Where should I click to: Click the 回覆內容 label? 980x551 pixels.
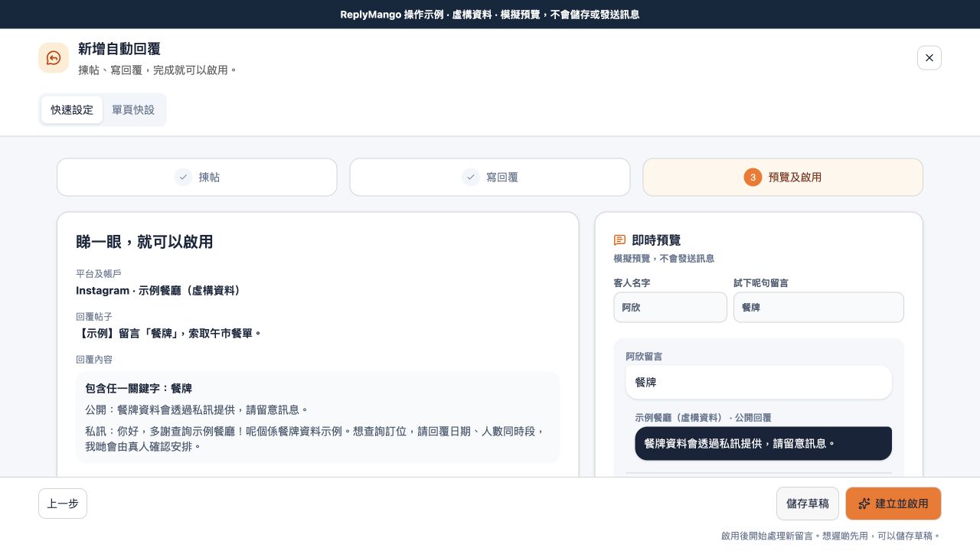coord(94,360)
